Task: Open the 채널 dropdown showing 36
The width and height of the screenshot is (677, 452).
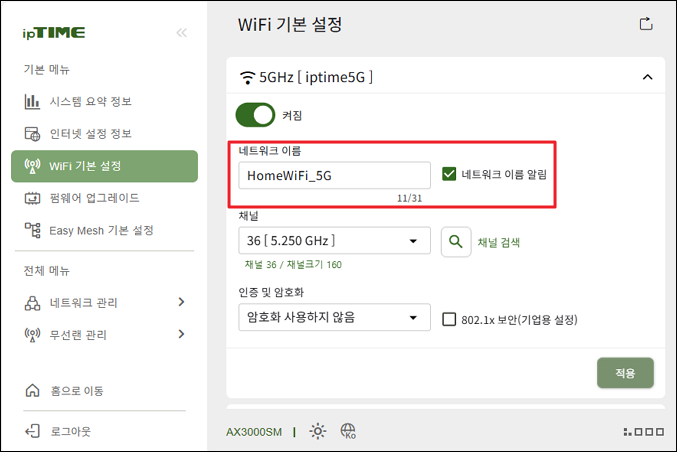Action: coord(335,240)
